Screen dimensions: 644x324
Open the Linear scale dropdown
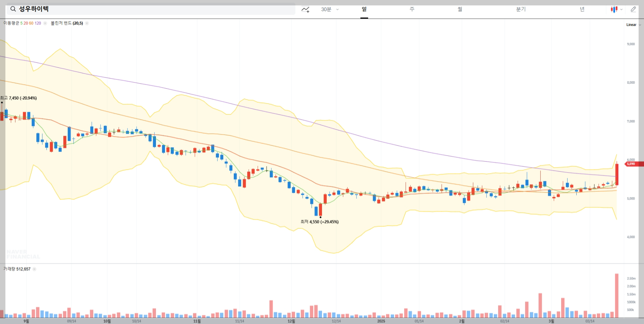click(x=633, y=25)
